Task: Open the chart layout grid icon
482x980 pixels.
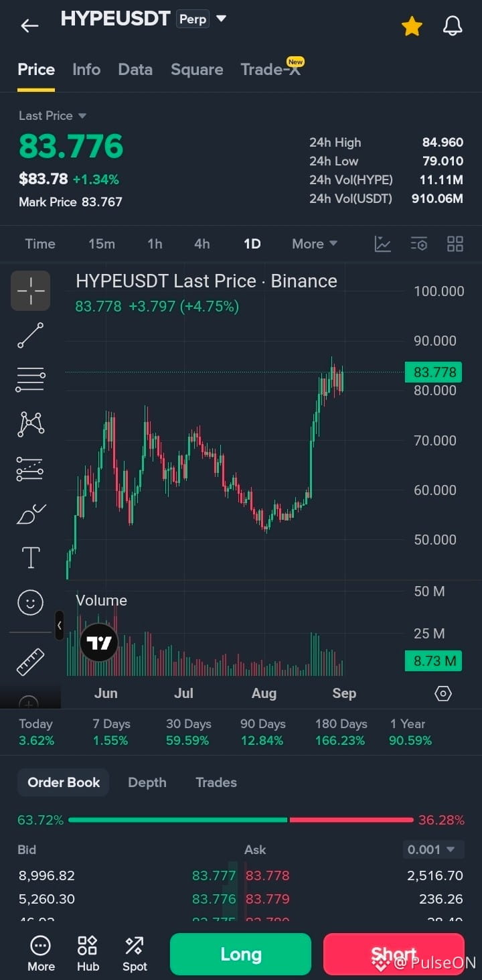Action: (455, 244)
